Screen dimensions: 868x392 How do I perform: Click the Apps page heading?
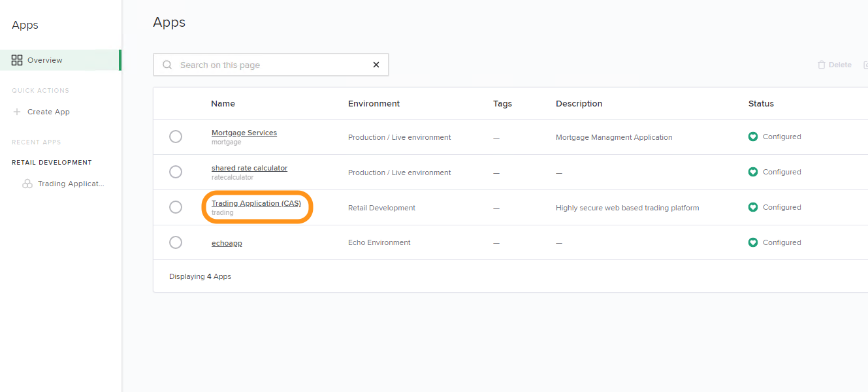pyautogui.click(x=169, y=22)
